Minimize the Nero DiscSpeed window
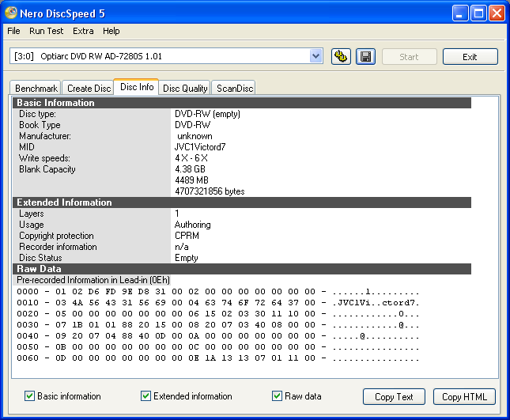510x420 pixels. point(460,13)
